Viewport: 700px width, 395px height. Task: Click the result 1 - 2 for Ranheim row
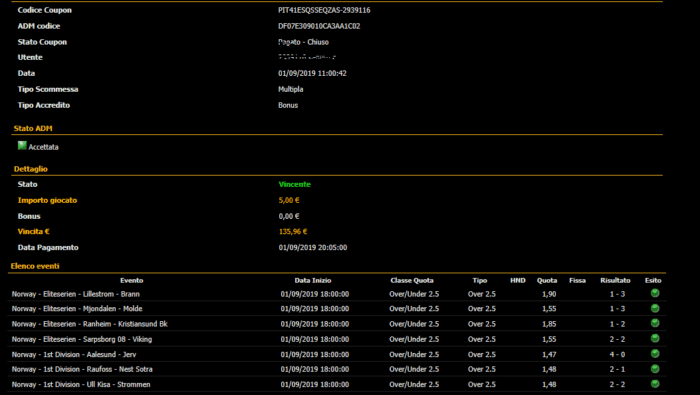click(617, 324)
